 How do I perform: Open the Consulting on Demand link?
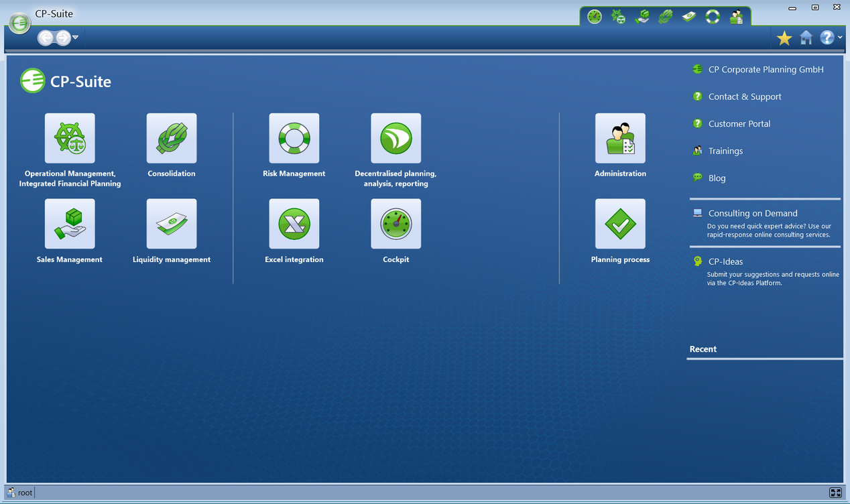753,213
